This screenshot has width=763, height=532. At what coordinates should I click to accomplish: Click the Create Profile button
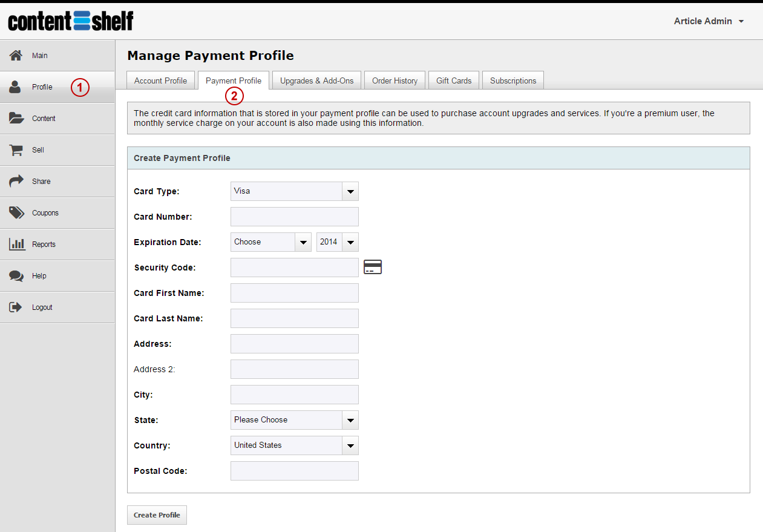157,515
